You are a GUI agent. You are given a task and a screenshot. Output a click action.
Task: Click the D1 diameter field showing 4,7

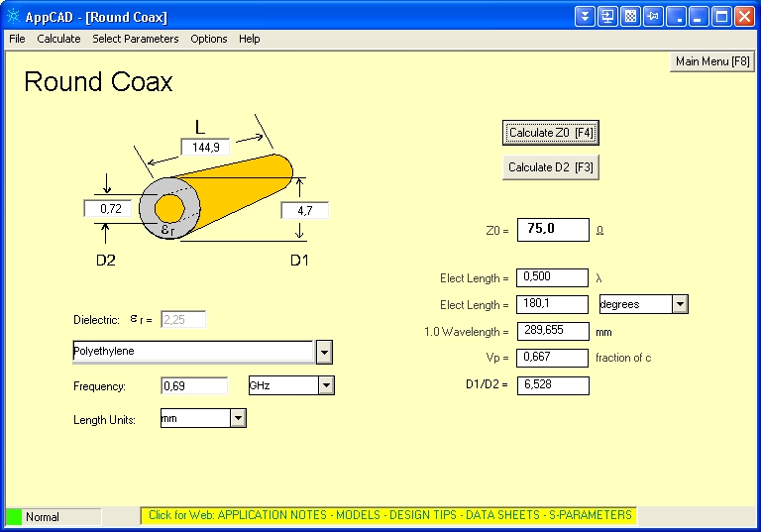click(x=305, y=211)
